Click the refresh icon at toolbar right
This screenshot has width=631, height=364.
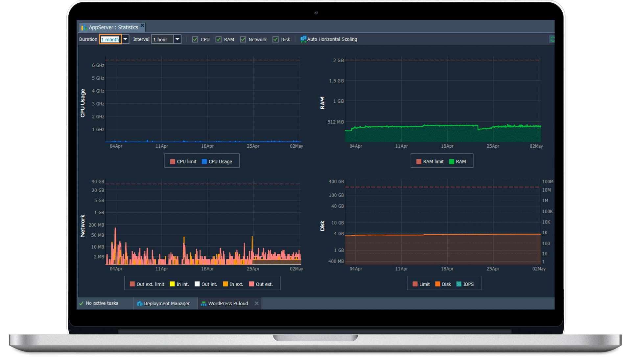552,39
